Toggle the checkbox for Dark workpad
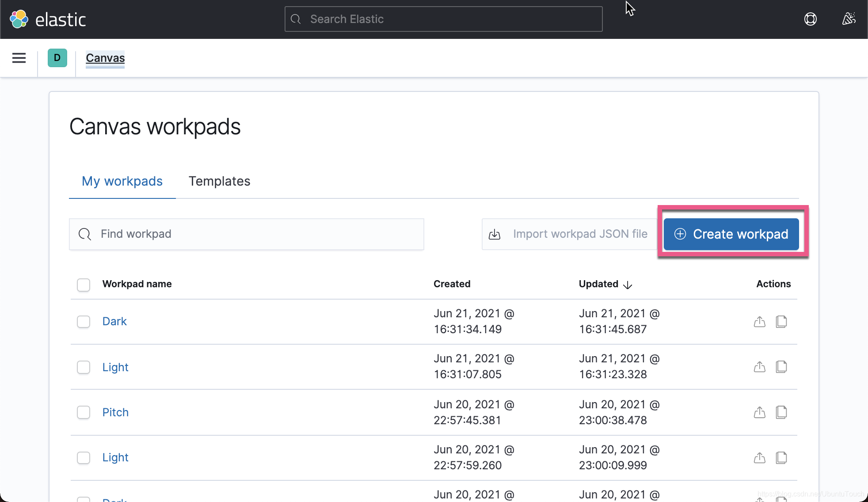Viewport: 868px width, 502px height. [x=84, y=322]
